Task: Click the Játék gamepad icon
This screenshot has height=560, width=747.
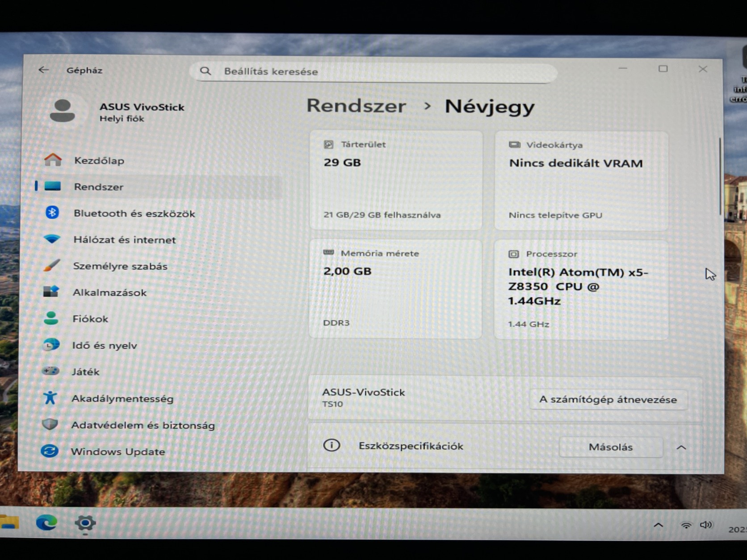Action: 50,371
